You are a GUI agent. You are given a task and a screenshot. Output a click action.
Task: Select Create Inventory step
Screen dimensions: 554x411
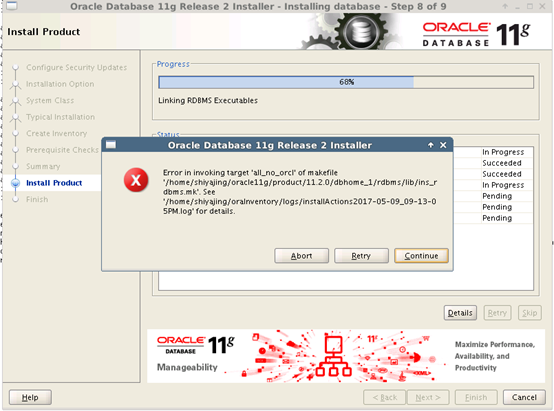57,133
